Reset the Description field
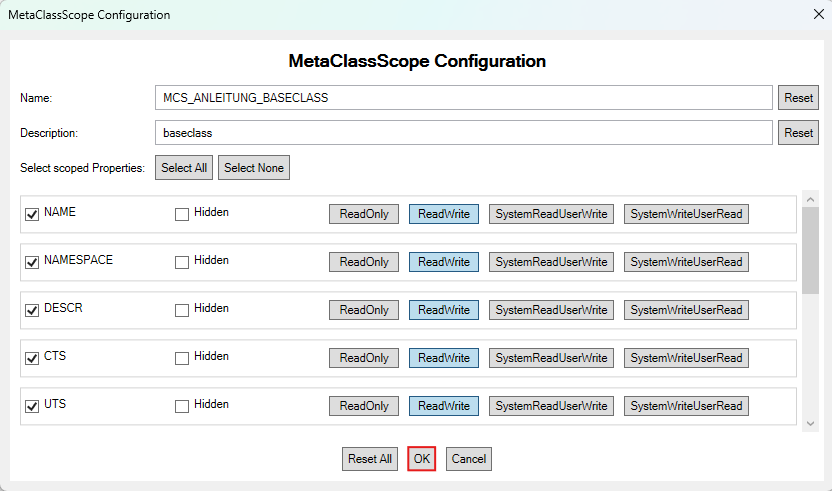The width and height of the screenshot is (832, 491). (x=798, y=133)
